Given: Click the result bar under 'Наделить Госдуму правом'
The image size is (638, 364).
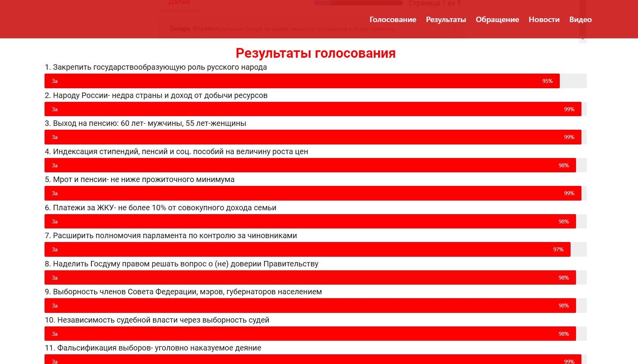Looking at the screenshot, I should click(310, 278).
